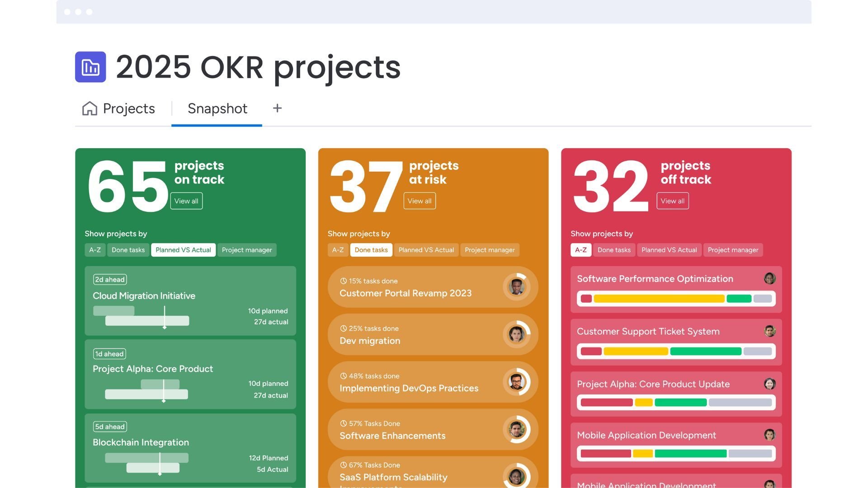Click the progress bar under Customer Support Ticket System

click(675, 350)
